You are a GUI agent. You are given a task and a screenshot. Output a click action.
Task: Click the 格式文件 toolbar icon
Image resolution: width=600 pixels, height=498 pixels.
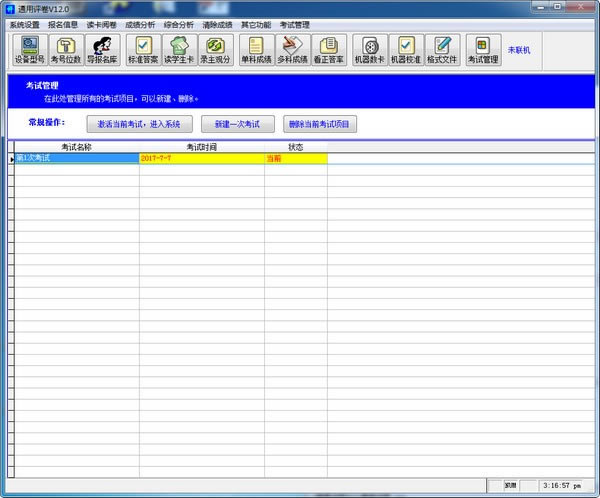pyautogui.click(x=442, y=50)
